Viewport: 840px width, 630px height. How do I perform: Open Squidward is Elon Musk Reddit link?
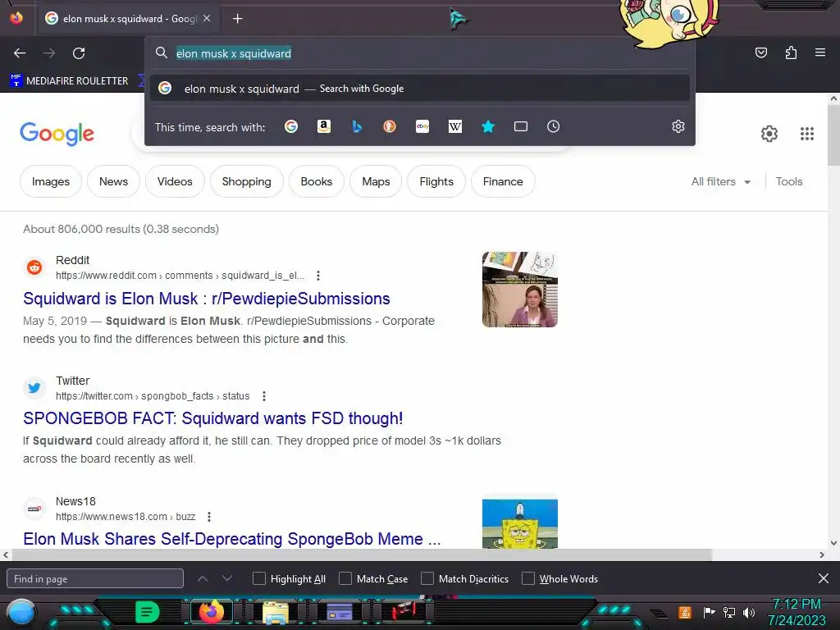tap(206, 299)
